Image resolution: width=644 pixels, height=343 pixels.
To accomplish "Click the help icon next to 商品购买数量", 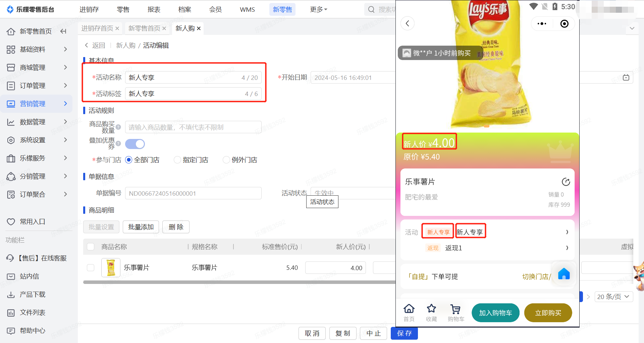I will coord(118,127).
